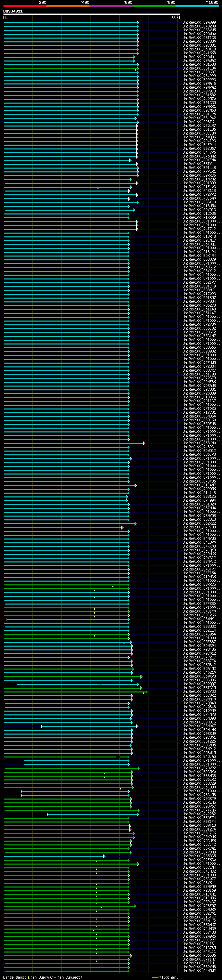Screen dimensions: 222x980
Task: Select hit UniRef100_B8LP42
Action: pyautogui.click(x=199, y=118)
